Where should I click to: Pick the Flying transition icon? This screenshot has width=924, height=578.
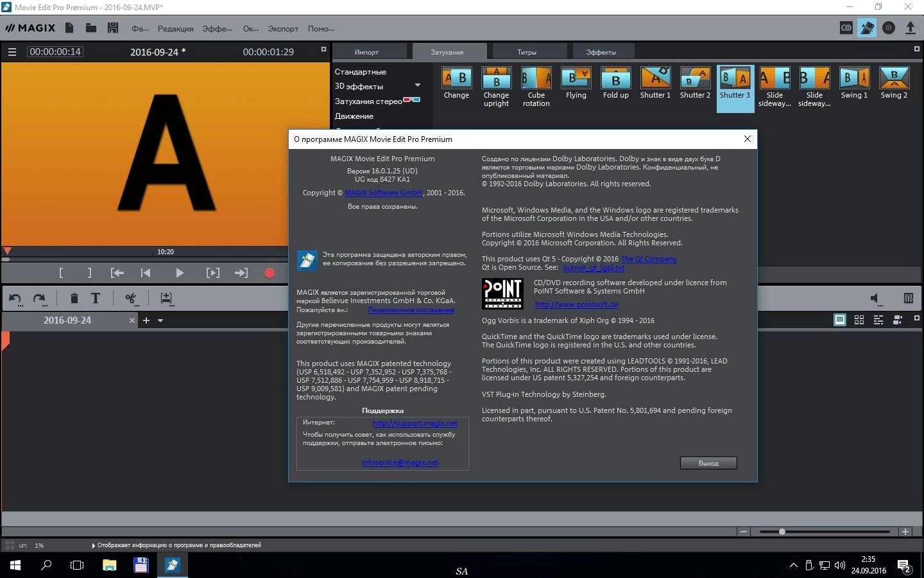pos(576,78)
